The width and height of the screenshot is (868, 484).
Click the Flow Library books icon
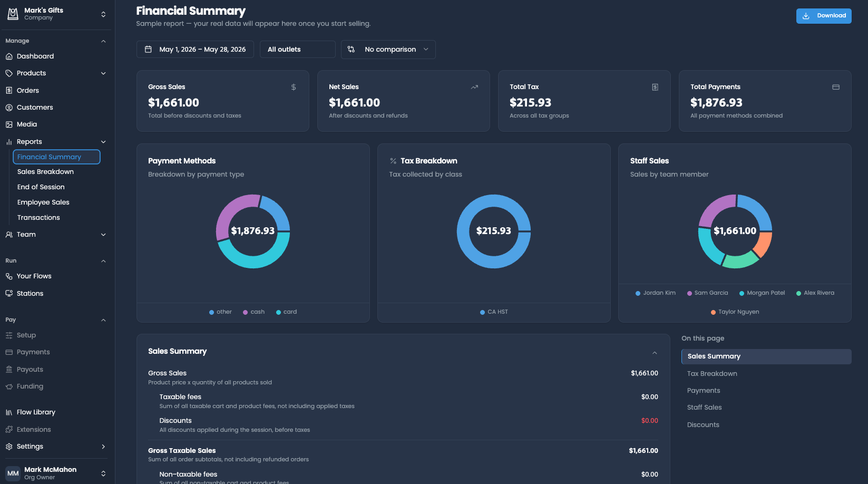point(9,412)
